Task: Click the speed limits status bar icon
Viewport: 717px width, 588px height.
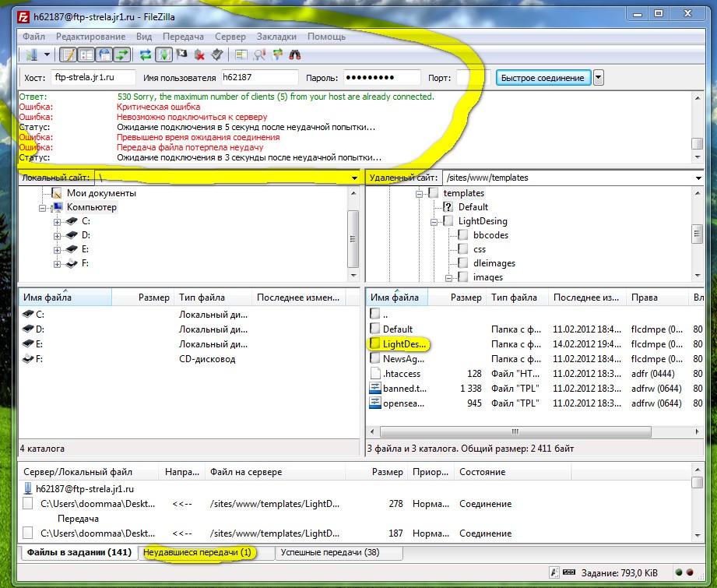Action: [x=569, y=572]
